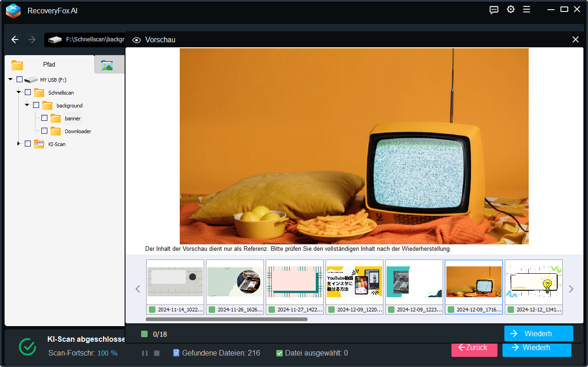The image size is (588, 367).
Task: Pause the scan
Action: [145, 353]
